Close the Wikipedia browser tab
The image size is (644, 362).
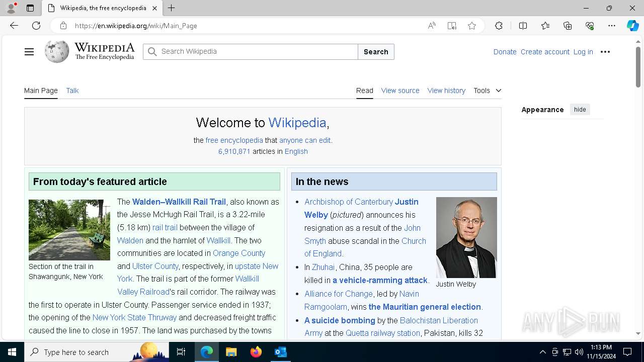click(154, 8)
